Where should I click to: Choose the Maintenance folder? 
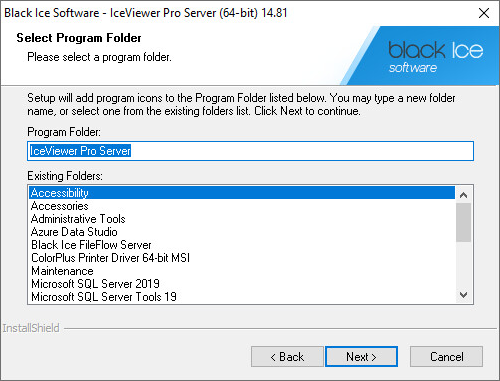click(x=242, y=271)
